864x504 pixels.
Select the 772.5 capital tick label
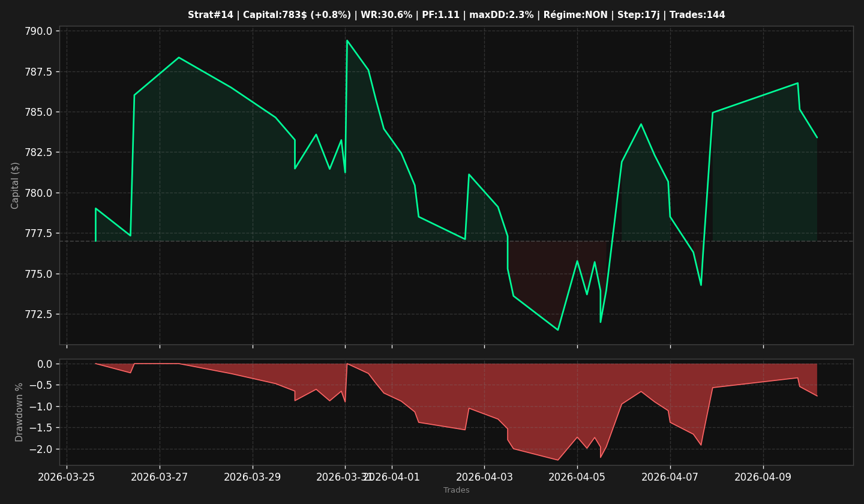pyautogui.click(x=39, y=314)
